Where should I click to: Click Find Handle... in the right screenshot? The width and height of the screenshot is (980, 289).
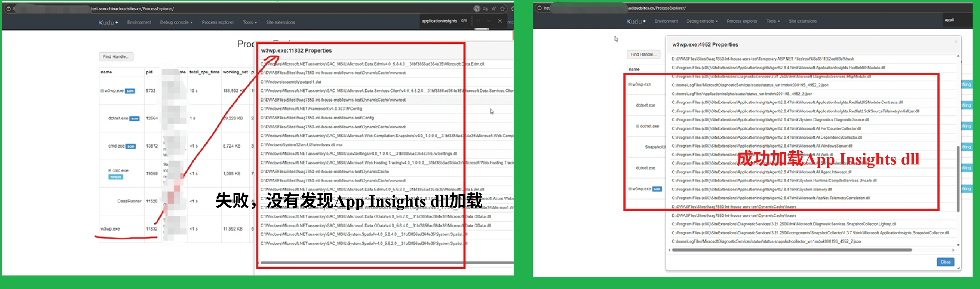(x=643, y=54)
